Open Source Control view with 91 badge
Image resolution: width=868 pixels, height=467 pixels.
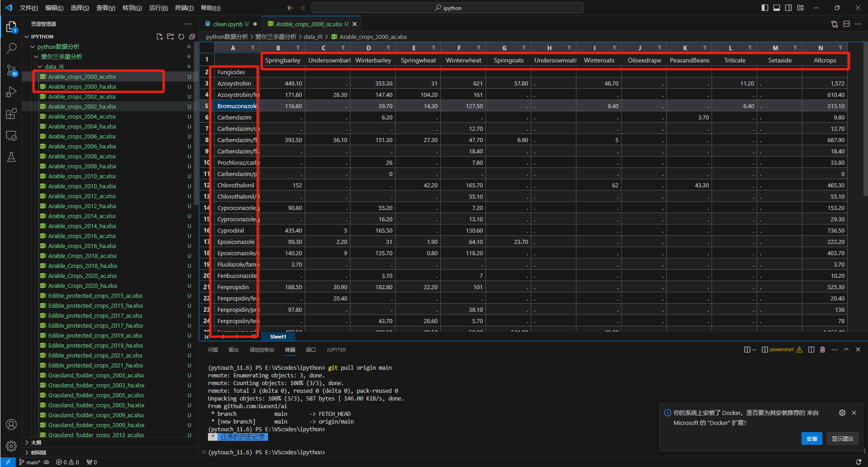point(11,70)
